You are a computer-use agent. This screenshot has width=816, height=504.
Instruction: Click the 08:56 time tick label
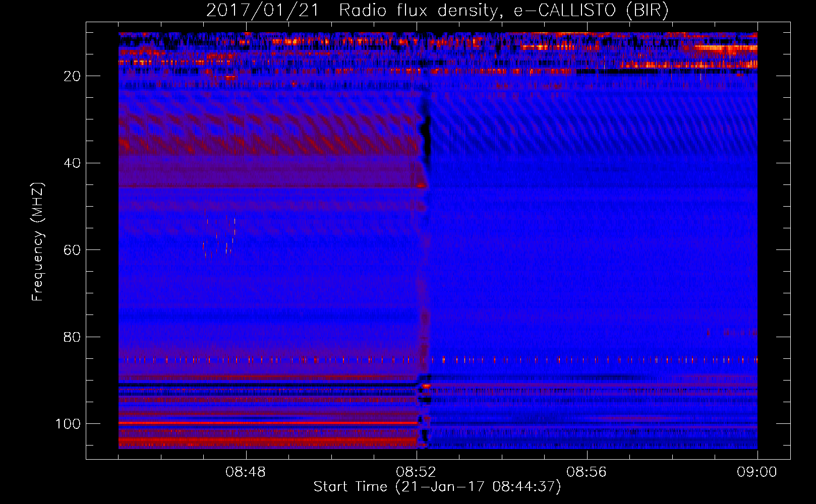pyautogui.click(x=587, y=472)
